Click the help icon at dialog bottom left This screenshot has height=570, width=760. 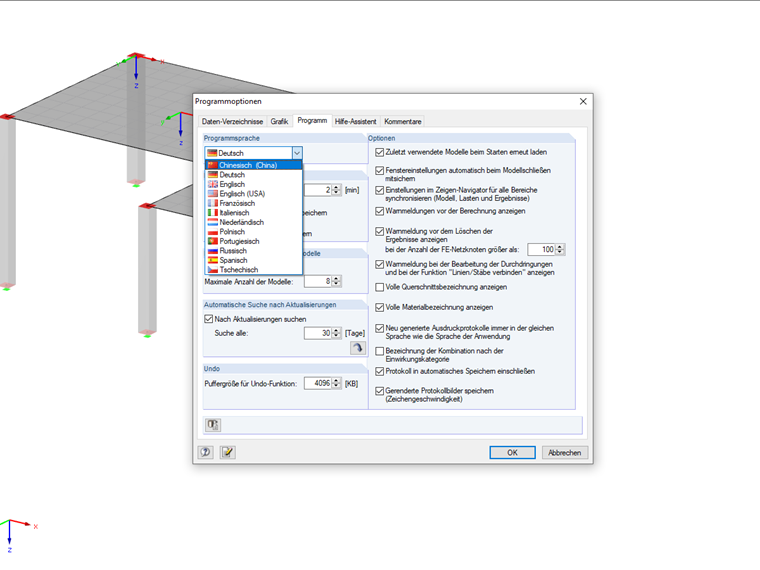tap(206, 452)
